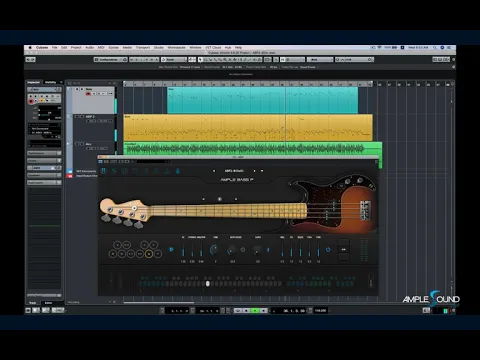The width and height of the screenshot is (480, 360).
Task: Select the highlighted yellow articulation circle
Action: pos(149,254)
